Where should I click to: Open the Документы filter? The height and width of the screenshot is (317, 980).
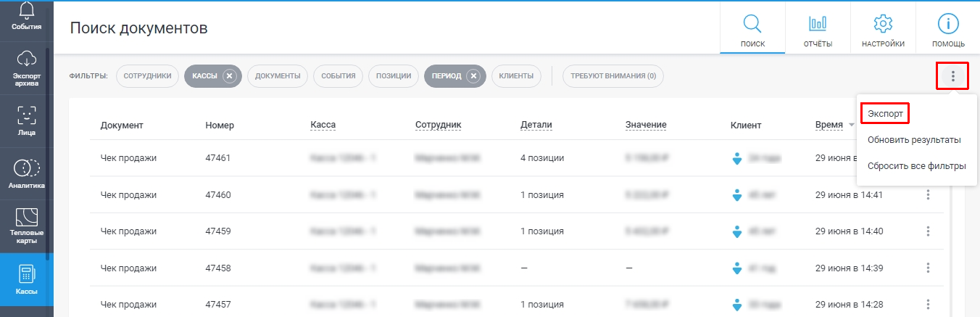tap(278, 75)
